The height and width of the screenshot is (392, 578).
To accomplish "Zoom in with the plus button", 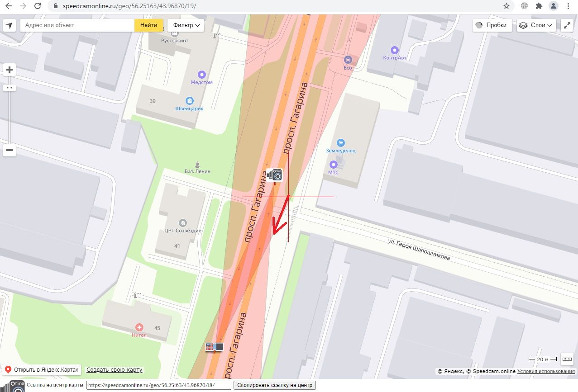I will pyautogui.click(x=10, y=70).
